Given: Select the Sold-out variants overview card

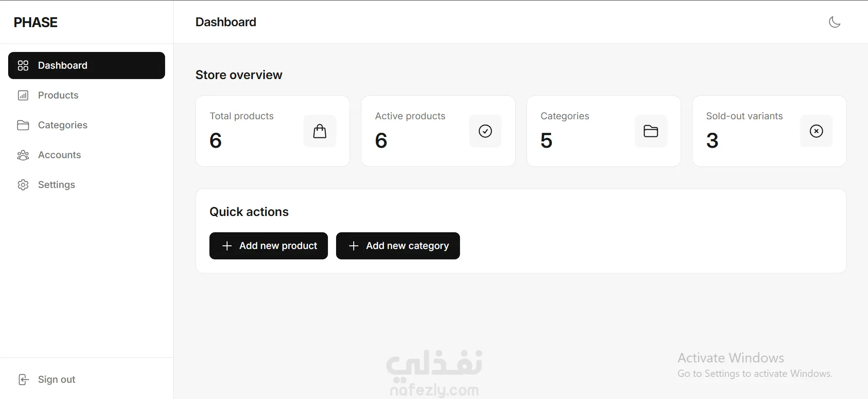Looking at the screenshot, I should point(769,131).
